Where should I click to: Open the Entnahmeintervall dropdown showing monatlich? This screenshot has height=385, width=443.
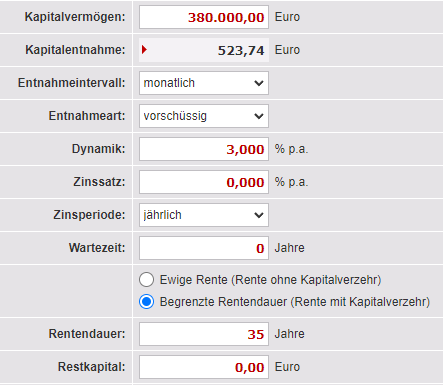coord(204,83)
